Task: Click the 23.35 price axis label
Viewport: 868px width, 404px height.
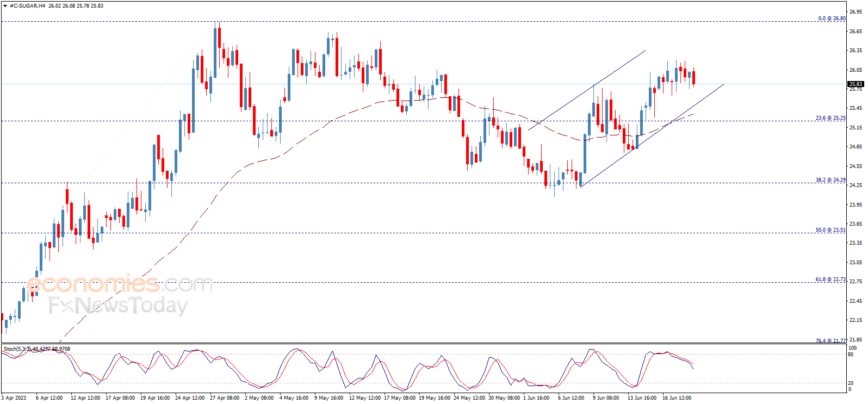Action: (856, 243)
